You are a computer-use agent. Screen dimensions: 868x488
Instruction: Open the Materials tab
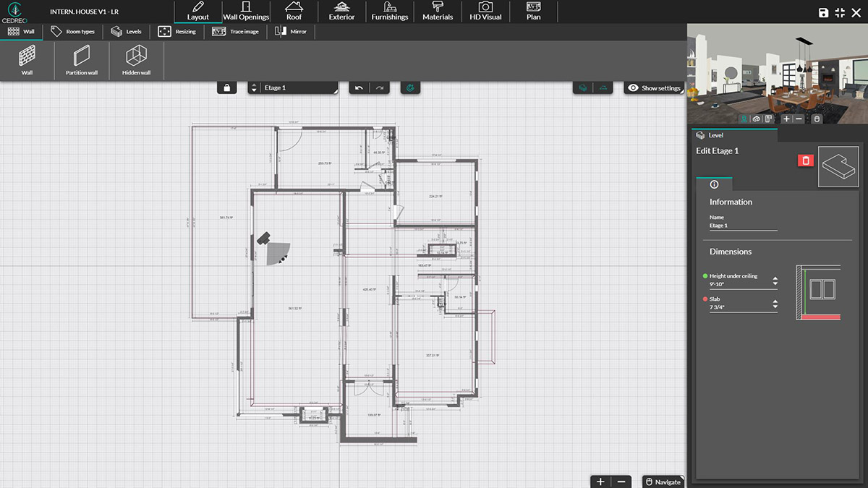point(437,12)
